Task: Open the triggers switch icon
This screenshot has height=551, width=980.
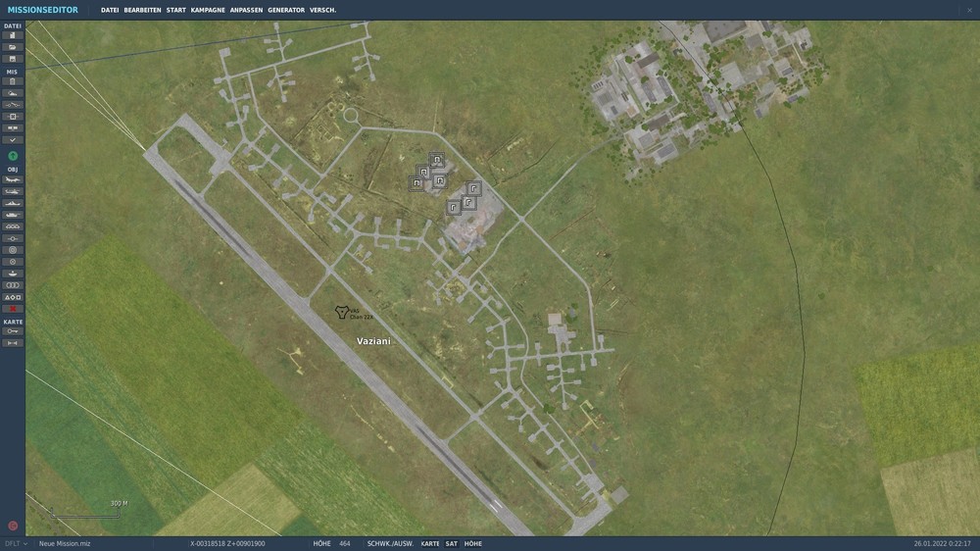Action: (x=13, y=105)
